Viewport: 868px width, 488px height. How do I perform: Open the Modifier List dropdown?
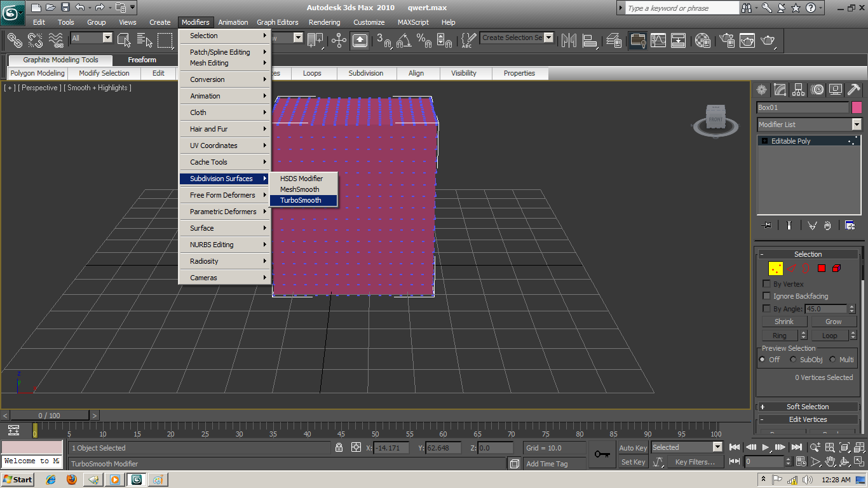(x=857, y=125)
